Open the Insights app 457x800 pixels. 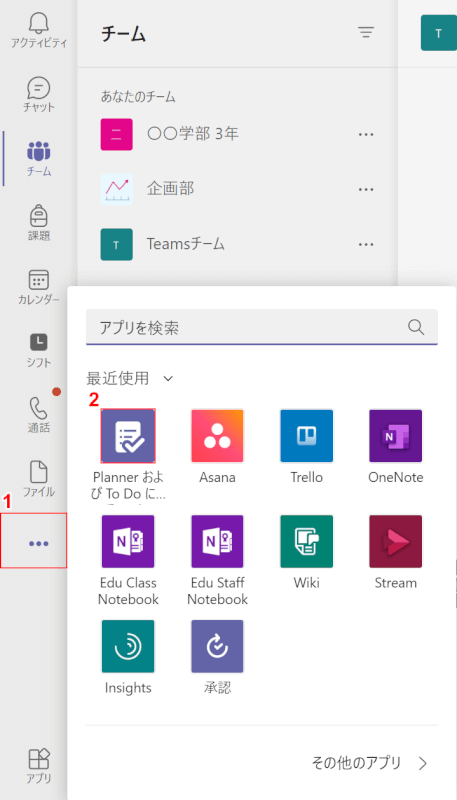pos(128,646)
